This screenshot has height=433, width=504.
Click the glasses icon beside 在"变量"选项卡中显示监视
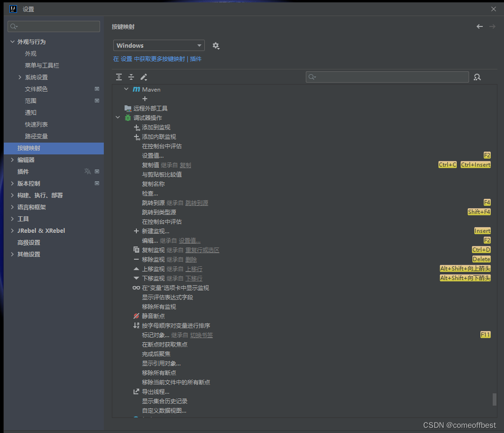pos(136,288)
